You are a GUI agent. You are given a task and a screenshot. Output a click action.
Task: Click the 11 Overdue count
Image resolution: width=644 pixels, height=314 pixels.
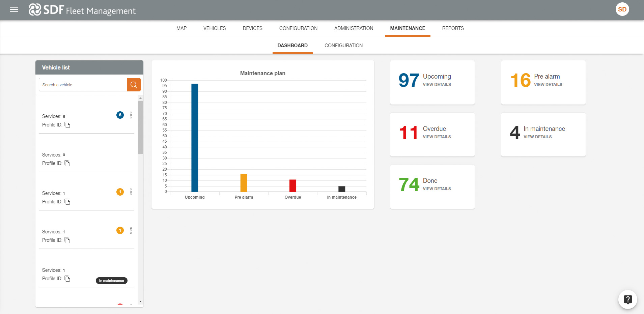409,133
